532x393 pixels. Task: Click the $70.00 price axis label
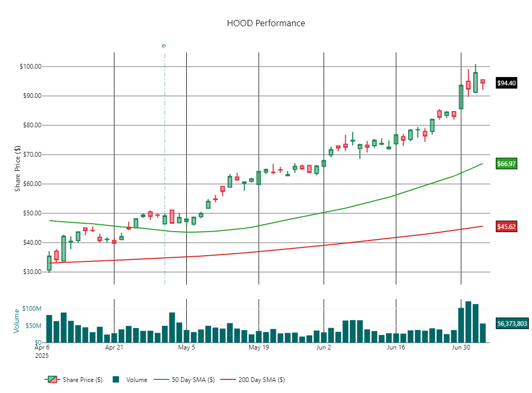[x=32, y=155]
